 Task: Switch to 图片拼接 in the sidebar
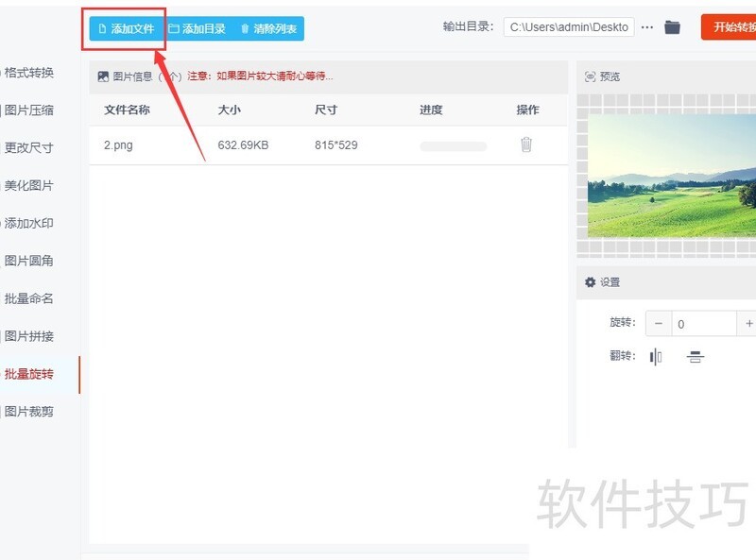tap(29, 336)
